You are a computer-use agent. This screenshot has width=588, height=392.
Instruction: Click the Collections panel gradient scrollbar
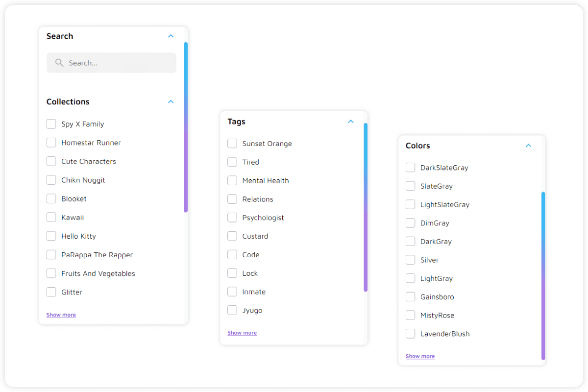pos(186,127)
